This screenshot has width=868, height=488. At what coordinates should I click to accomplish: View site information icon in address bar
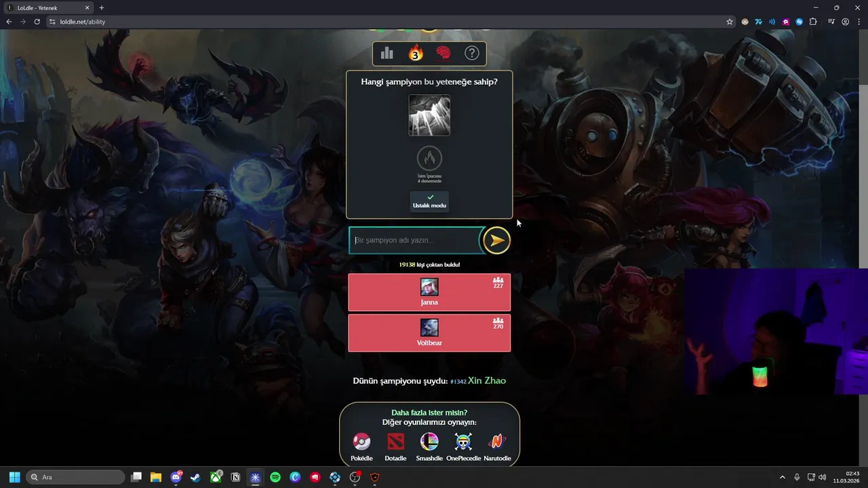pyautogui.click(x=52, y=22)
